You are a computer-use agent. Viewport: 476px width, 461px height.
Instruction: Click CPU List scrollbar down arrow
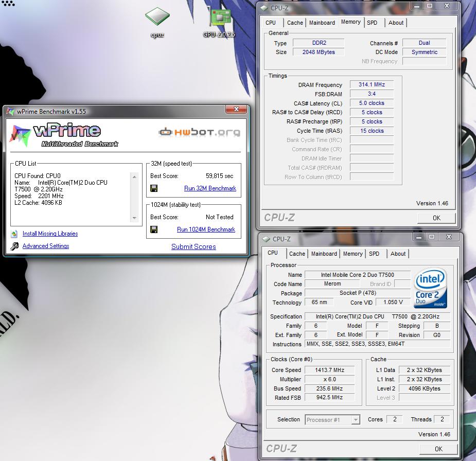click(134, 218)
